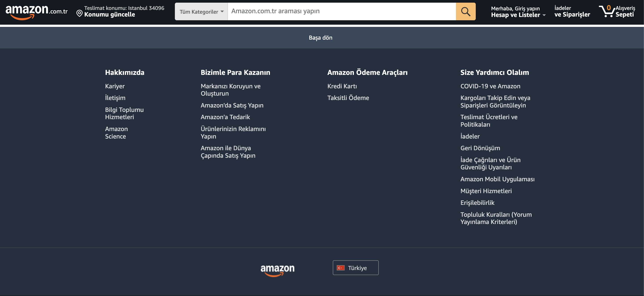The height and width of the screenshot is (296, 644).
Task: Open the Kredi Kartı link
Action: [342, 86]
